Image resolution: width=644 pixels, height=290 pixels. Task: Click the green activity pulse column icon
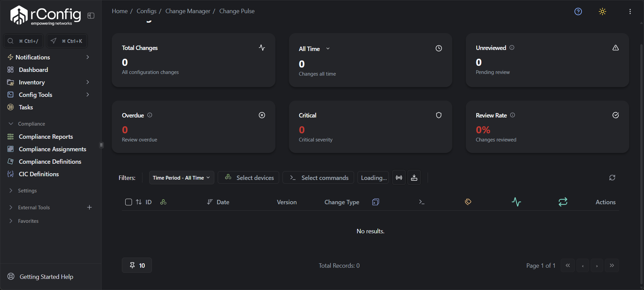pyautogui.click(x=516, y=202)
